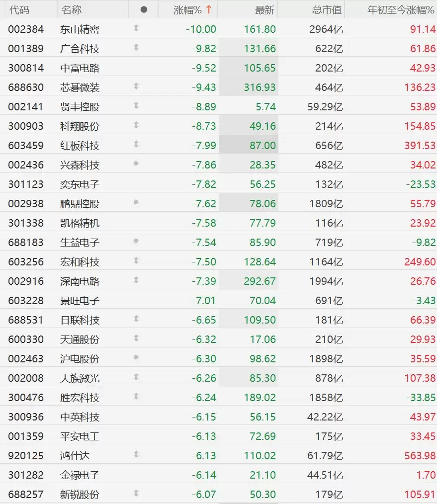Click the marker icon in 广合科技 row
Image resolution: width=437 pixels, height=504 pixels.
click(136, 48)
